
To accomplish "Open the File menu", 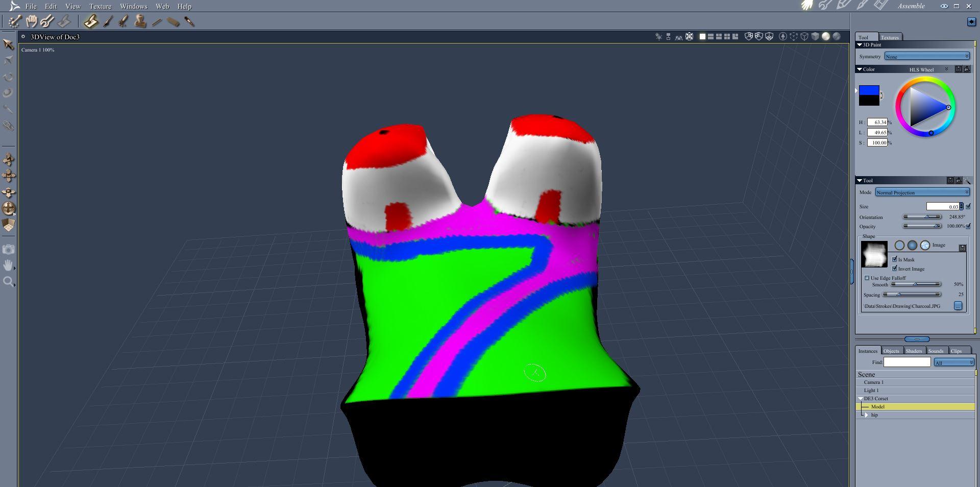I will pos(31,6).
